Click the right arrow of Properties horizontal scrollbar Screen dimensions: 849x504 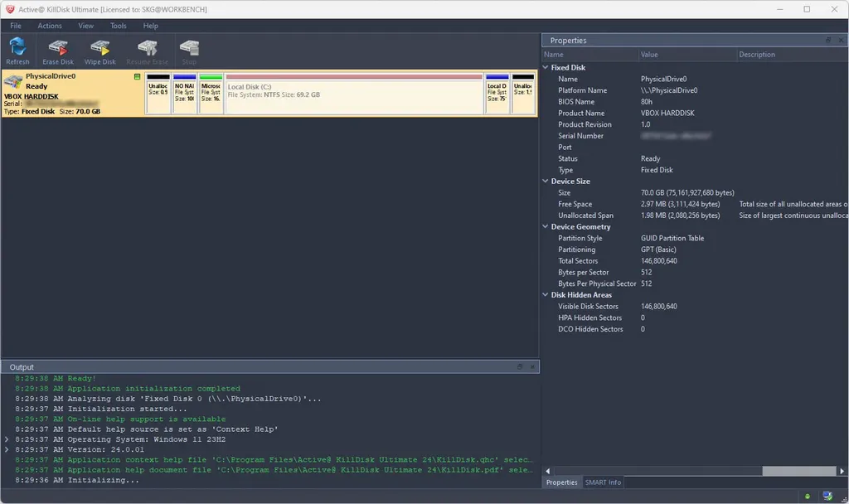pyautogui.click(x=842, y=471)
